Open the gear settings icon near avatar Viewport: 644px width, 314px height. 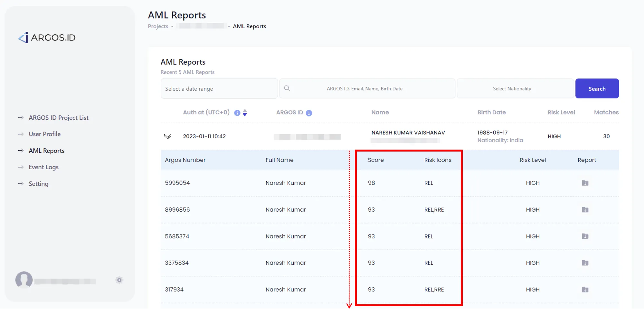pos(119,280)
